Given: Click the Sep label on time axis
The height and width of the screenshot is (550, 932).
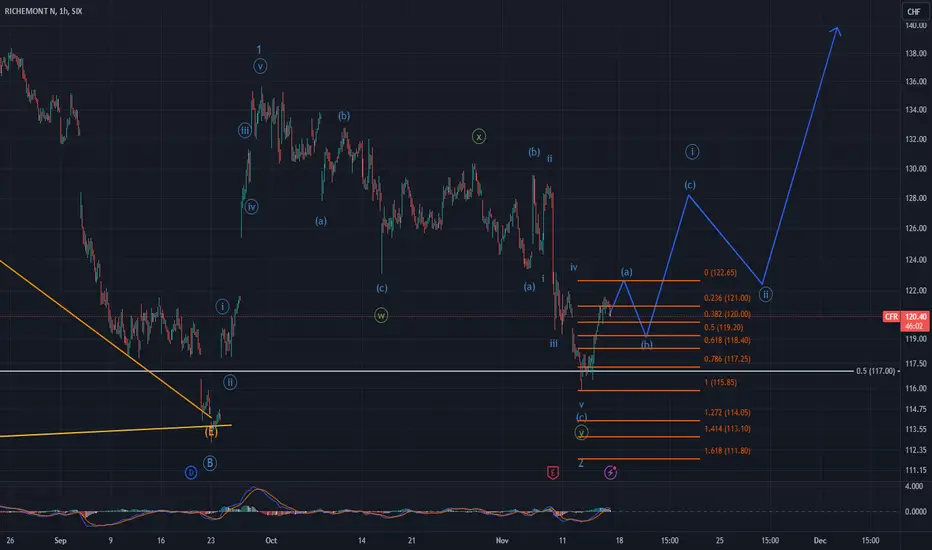Looking at the screenshot, I should pyautogui.click(x=60, y=540).
